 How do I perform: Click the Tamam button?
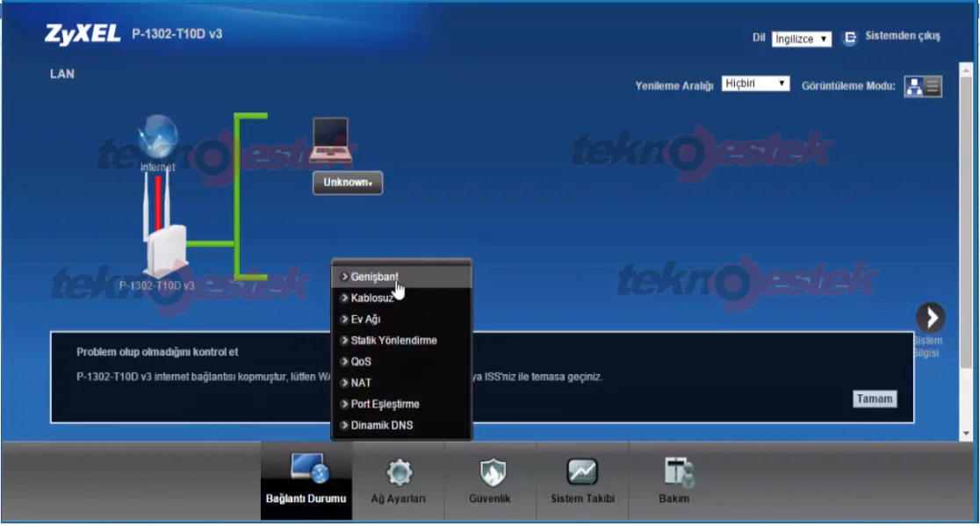tap(875, 398)
